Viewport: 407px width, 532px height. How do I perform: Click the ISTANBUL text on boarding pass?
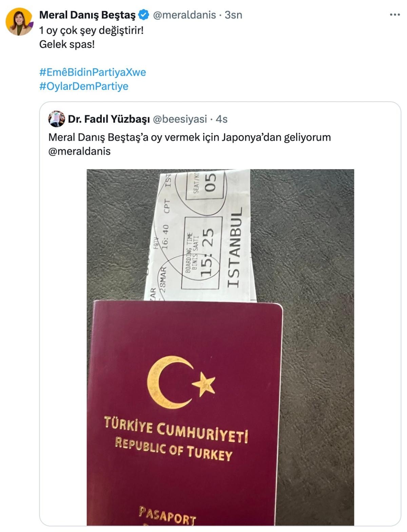coord(235,247)
